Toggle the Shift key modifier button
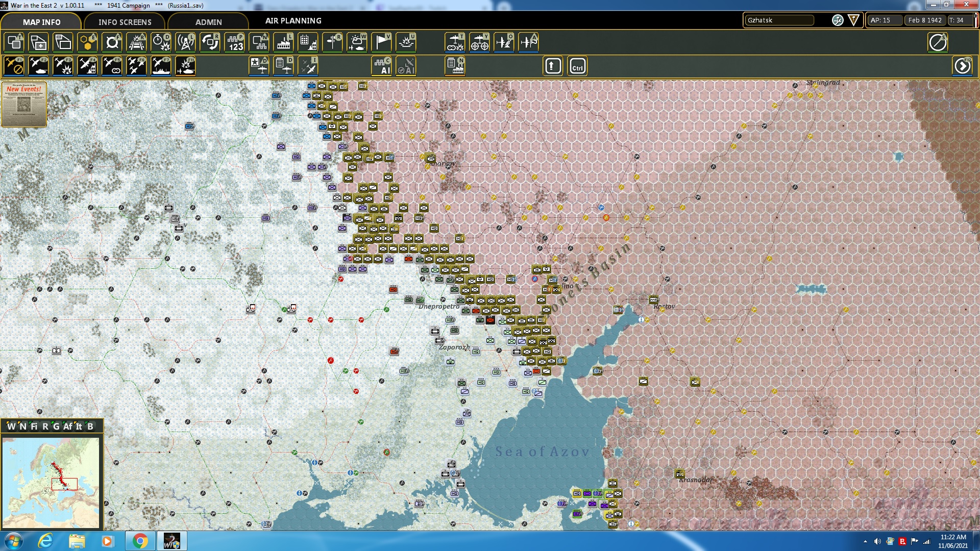Screen dimensions: 980x551 click(x=553, y=66)
